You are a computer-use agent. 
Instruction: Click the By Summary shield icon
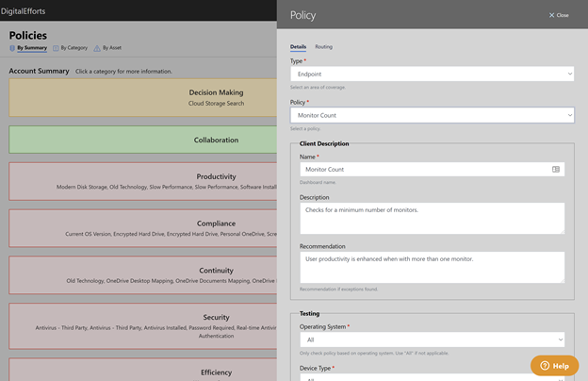(12, 48)
